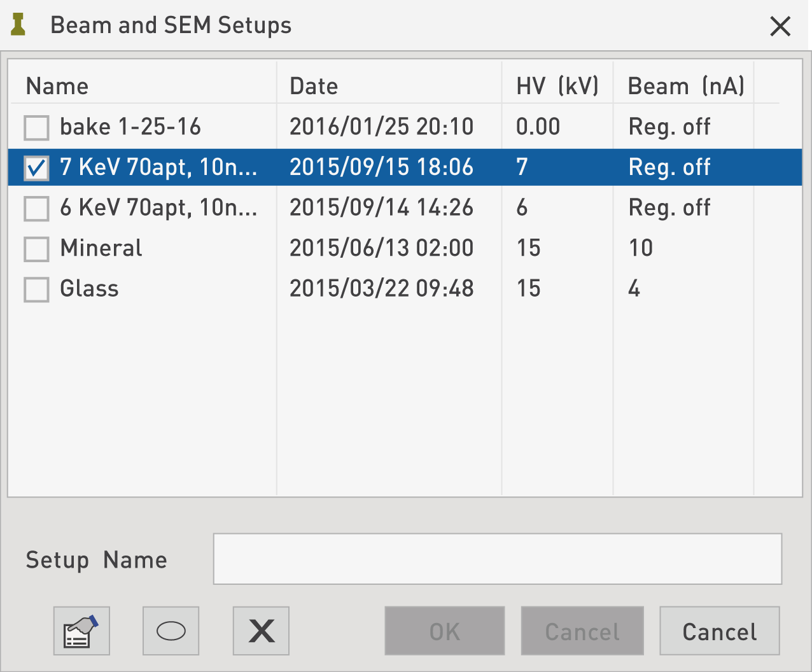Screen dimensions: 812x672
Task: Select the Glass row date 2015/03/22 09:48
Action: (381, 289)
